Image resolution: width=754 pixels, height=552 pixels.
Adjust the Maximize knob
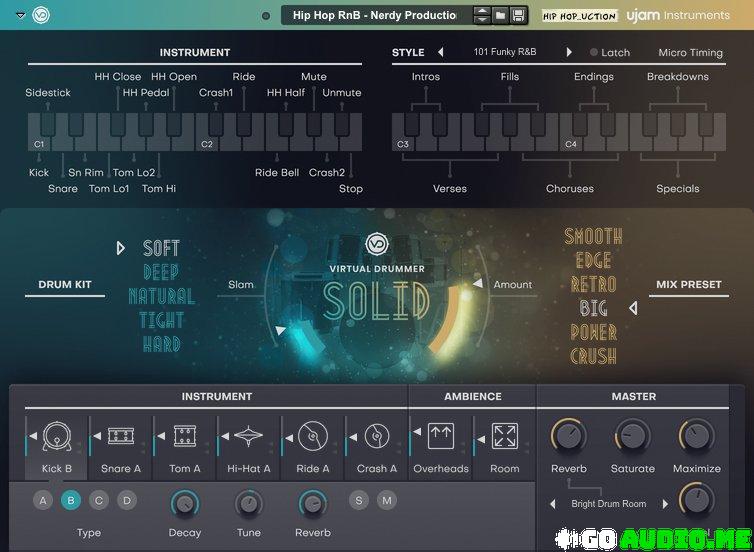697,437
